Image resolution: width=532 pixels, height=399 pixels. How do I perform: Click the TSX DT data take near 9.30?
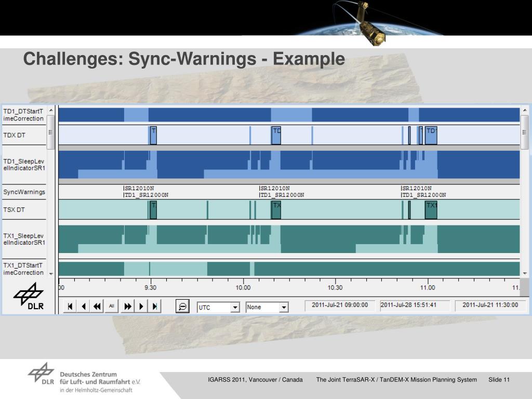153,210
